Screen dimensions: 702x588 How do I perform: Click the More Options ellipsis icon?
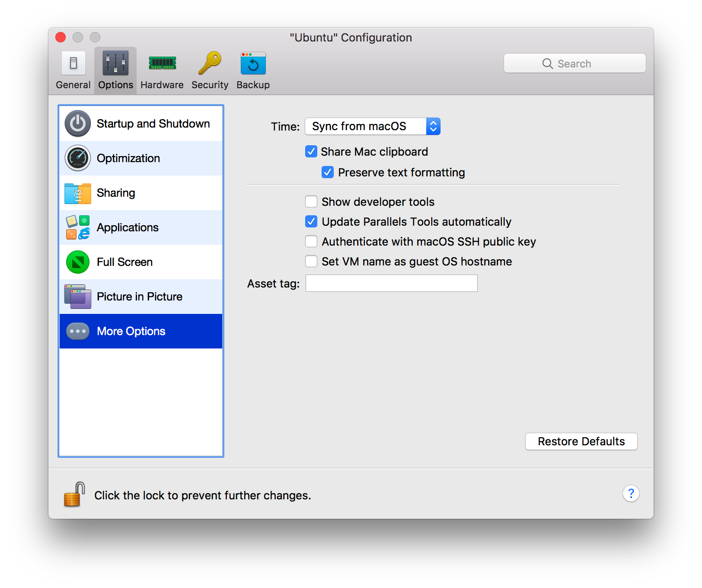78,331
